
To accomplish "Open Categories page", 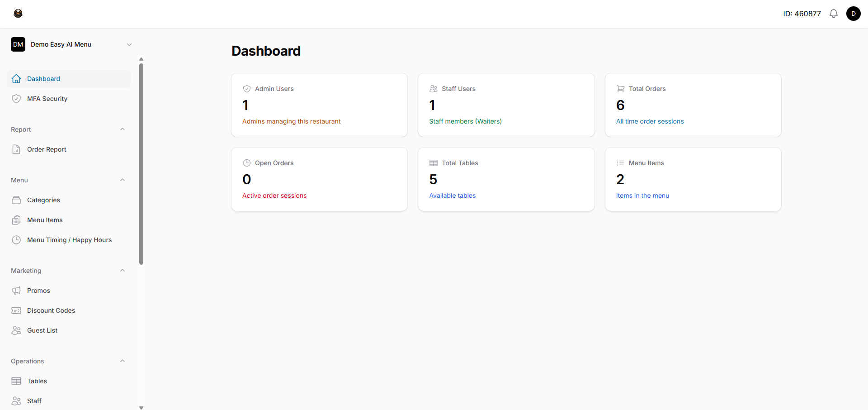I will [x=69, y=200].
